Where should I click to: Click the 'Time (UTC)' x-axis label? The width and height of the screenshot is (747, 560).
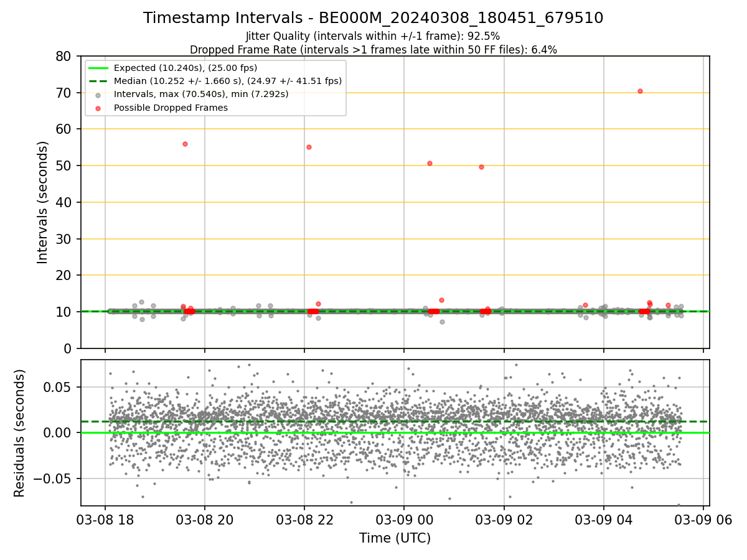[395, 538]
